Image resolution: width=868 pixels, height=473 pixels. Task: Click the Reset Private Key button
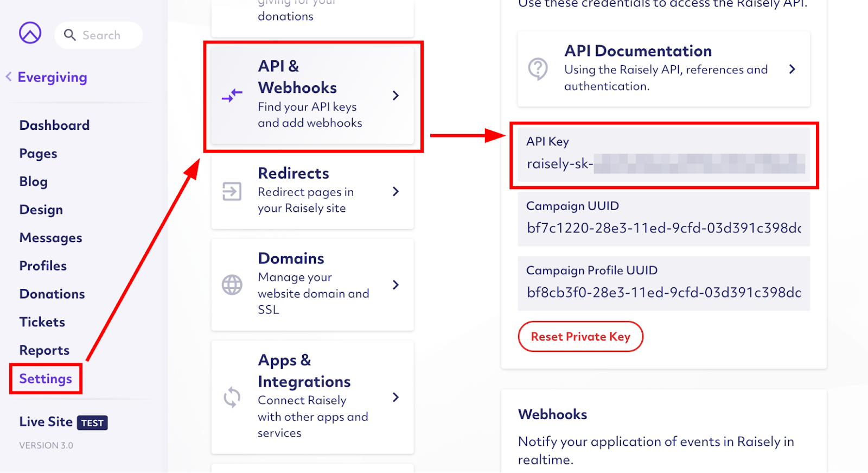click(580, 337)
